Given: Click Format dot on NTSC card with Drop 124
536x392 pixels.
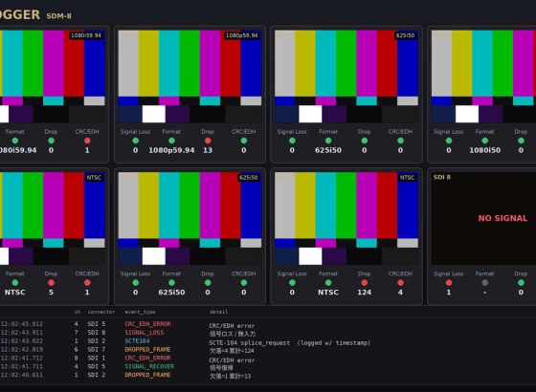Looking at the screenshot, I should (328, 283).
